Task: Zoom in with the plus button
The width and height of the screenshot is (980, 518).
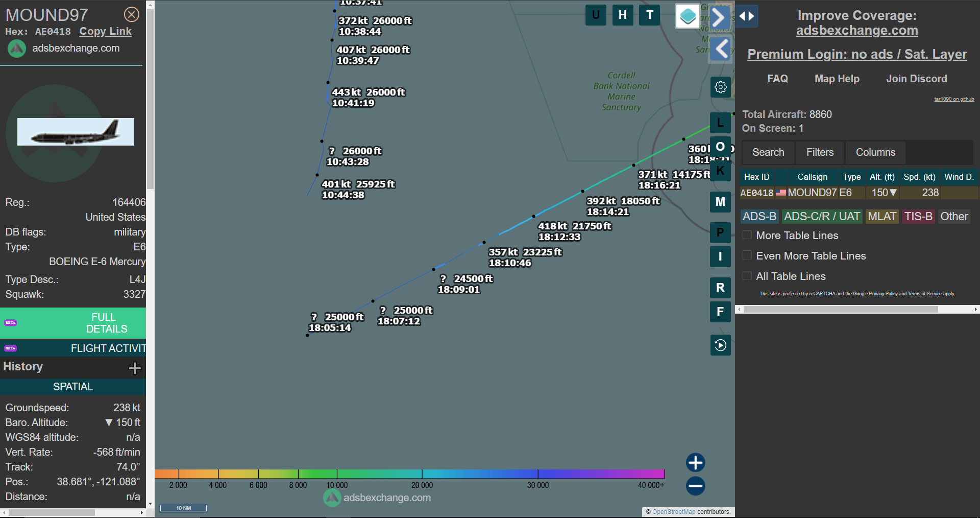Action: pyautogui.click(x=695, y=462)
